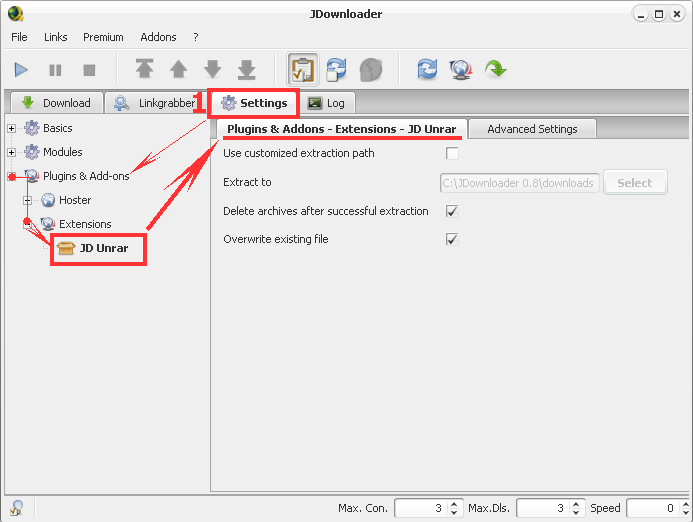Click the standalone blue refresh arrows icon
The image size is (693, 522).
(x=427, y=69)
